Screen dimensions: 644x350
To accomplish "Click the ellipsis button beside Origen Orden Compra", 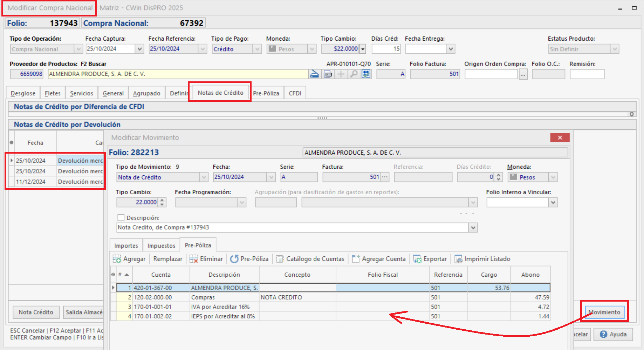I will (x=523, y=74).
